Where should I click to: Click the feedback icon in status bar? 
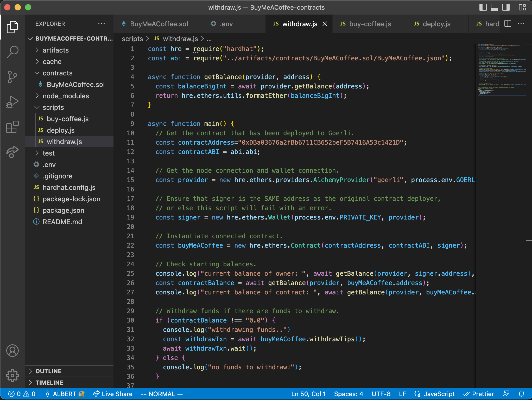(x=506, y=394)
